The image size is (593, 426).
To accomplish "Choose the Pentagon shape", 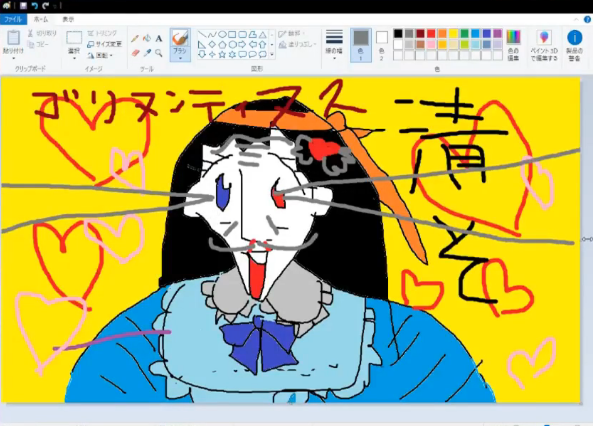I will click(x=222, y=45).
